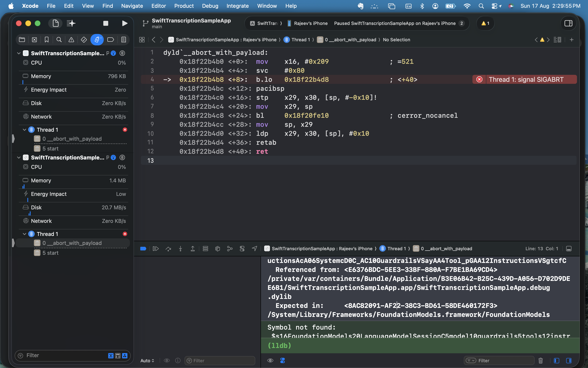Open the Report navigator
Viewport: 588px width, 368px height.
(x=124, y=40)
